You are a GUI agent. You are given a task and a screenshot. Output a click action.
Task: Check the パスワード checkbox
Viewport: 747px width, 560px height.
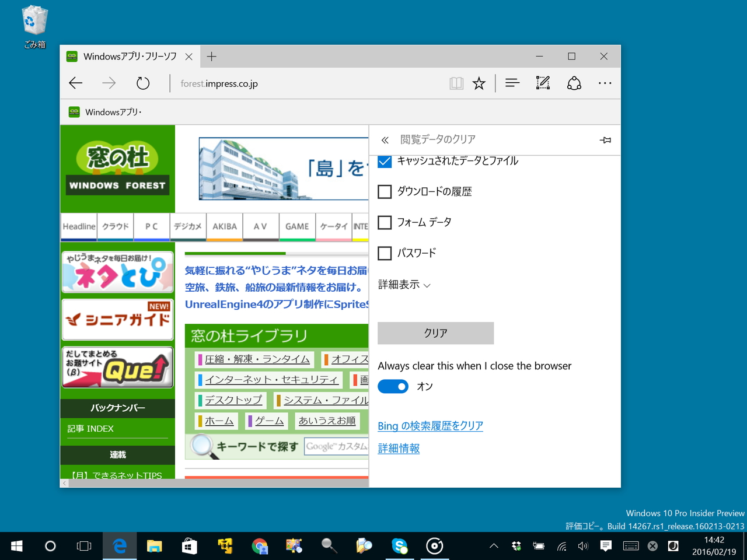click(x=384, y=253)
